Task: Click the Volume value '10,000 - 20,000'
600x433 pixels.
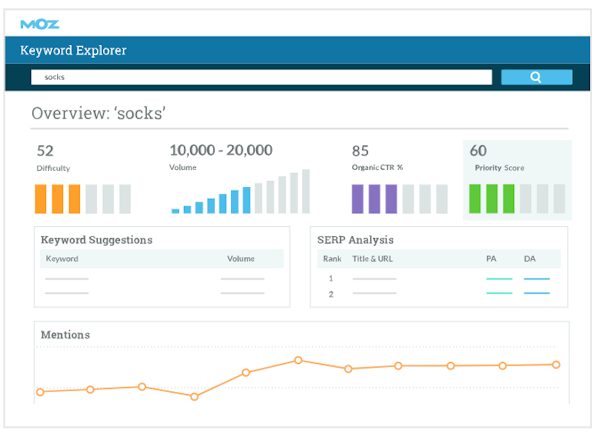Action: point(221,150)
